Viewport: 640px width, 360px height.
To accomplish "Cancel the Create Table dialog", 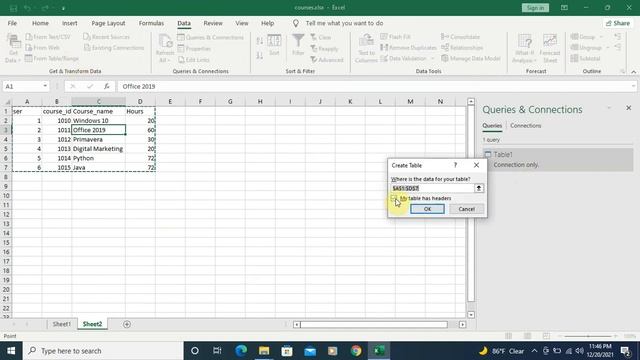I will 466,209.
